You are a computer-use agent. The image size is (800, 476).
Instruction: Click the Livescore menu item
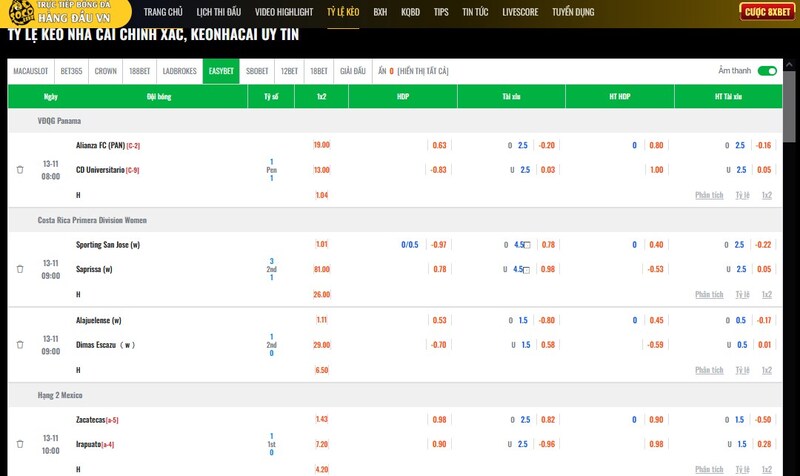(x=521, y=12)
